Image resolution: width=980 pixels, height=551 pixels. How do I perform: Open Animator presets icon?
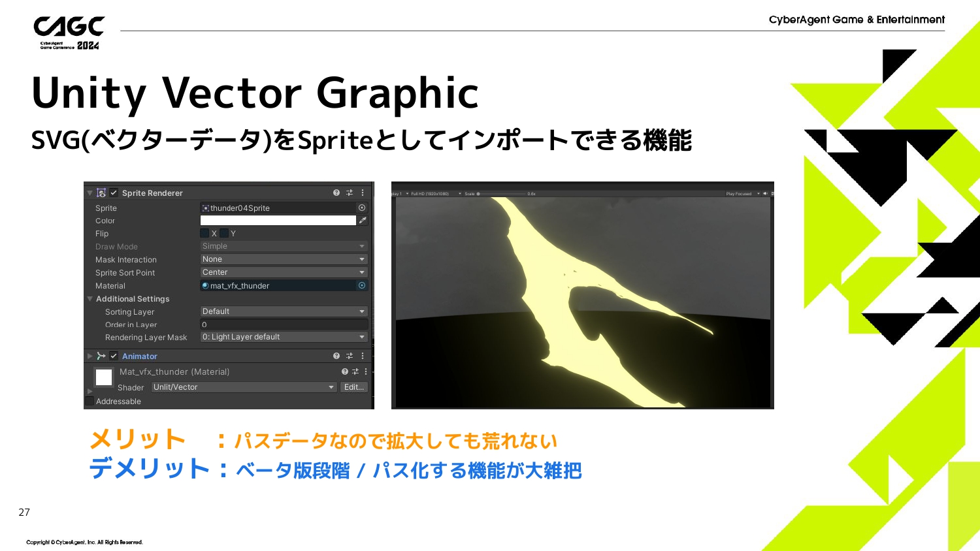pyautogui.click(x=350, y=356)
